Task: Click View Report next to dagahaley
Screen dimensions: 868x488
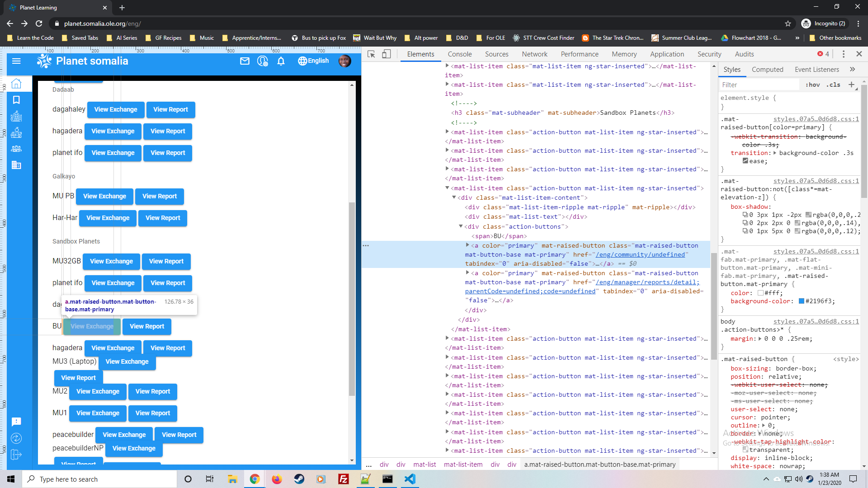Action: [x=170, y=109]
